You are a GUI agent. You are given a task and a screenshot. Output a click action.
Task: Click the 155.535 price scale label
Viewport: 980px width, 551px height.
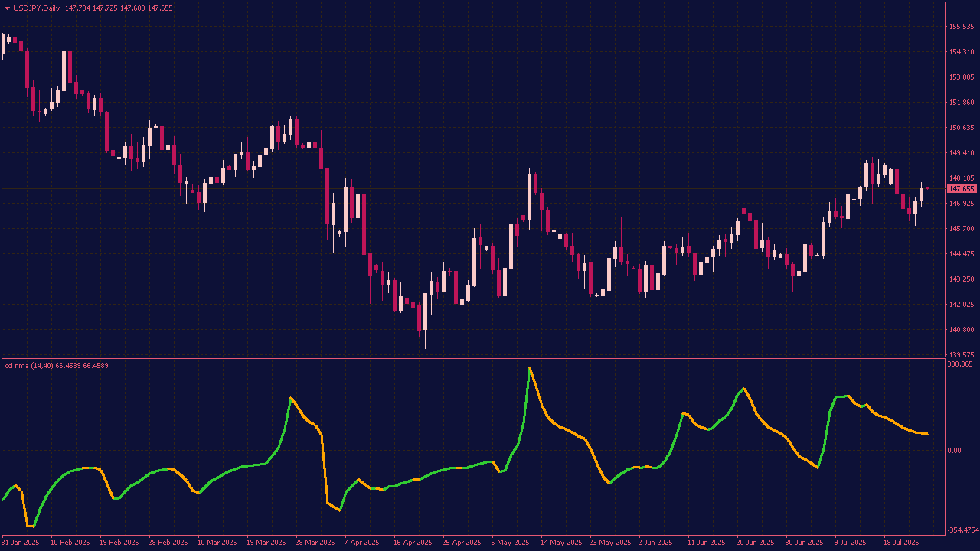(961, 27)
